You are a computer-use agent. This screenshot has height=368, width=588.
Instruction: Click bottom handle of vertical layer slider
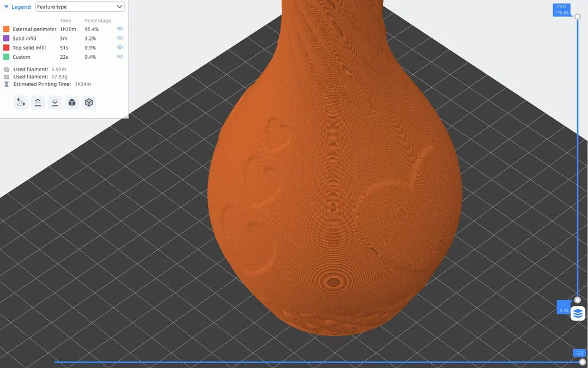(x=577, y=300)
